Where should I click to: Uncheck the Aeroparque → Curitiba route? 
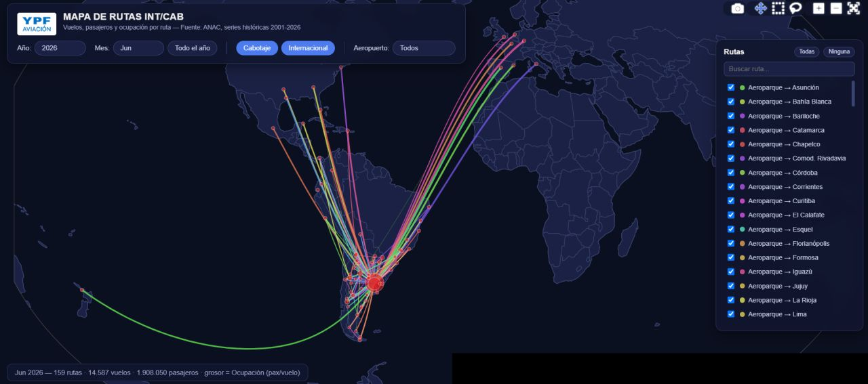coord(731,200)
